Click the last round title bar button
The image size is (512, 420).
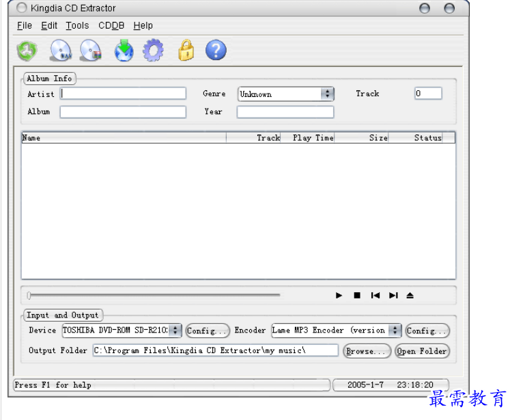click(x=449, y=8)
